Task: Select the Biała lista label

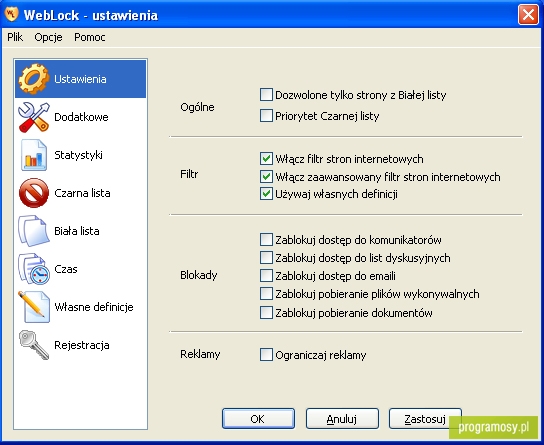Action: [77, 231]
